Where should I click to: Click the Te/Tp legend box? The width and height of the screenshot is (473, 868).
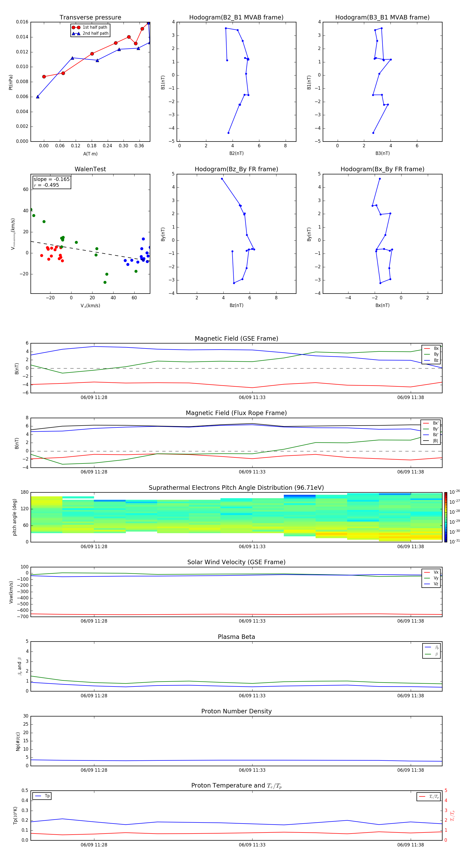click(x=429, y=796)
